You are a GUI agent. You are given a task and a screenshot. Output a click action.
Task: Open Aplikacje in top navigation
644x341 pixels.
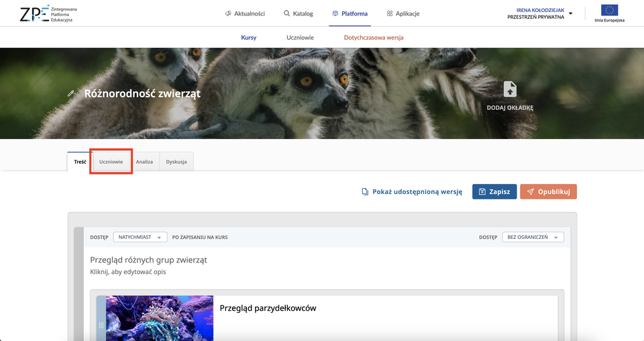[403, 13]
